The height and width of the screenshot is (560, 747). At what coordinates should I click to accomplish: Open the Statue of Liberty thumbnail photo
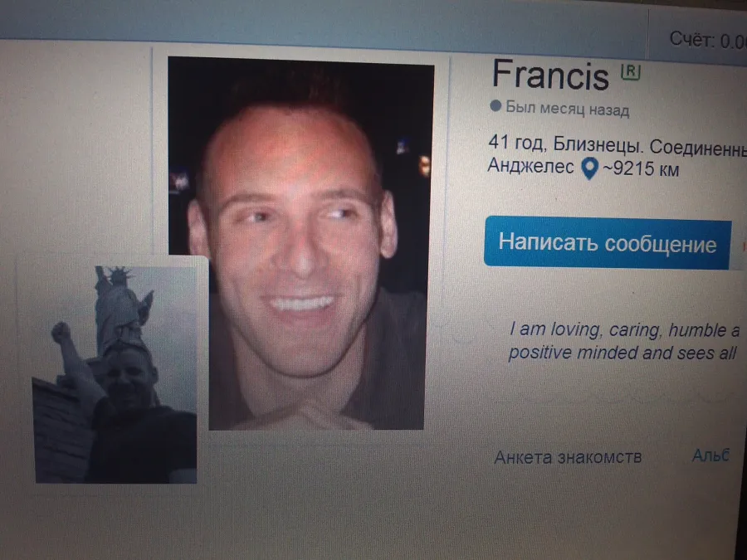click(x=115, y=375)
